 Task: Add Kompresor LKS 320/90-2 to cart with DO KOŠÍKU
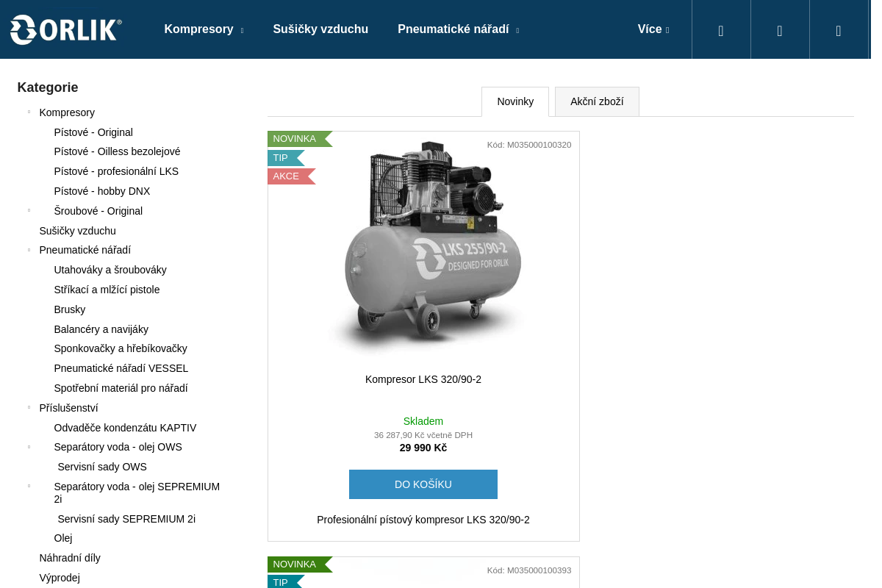423,484
